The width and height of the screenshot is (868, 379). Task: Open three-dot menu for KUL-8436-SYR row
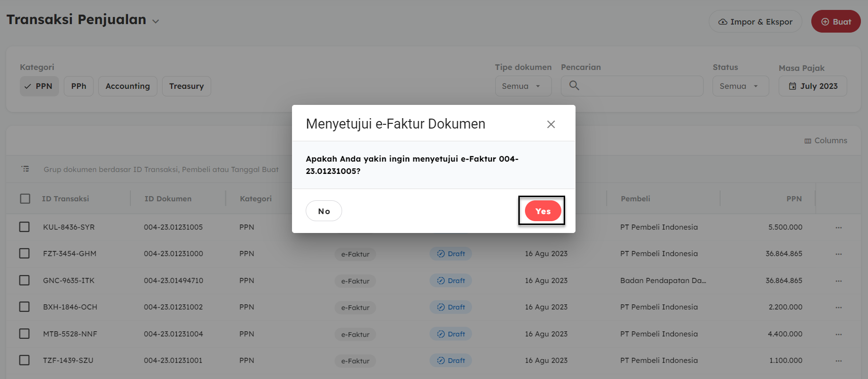838,227
